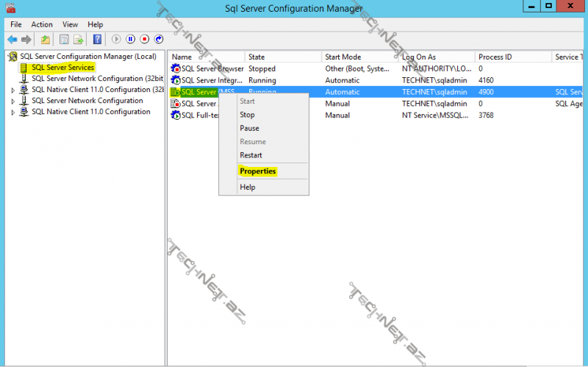Select SQL Server Services in the tree
This screenshot has width=588, height=367.
tap(62, 68)
